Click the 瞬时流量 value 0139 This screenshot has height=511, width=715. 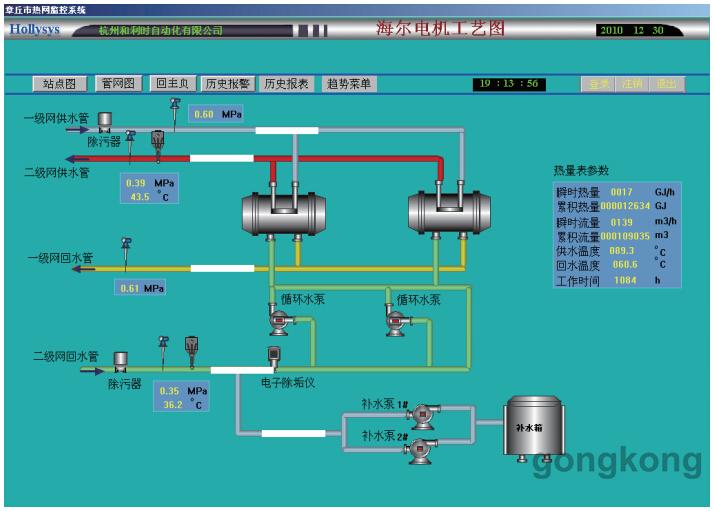pyautogui.click(x=622, y=222)
